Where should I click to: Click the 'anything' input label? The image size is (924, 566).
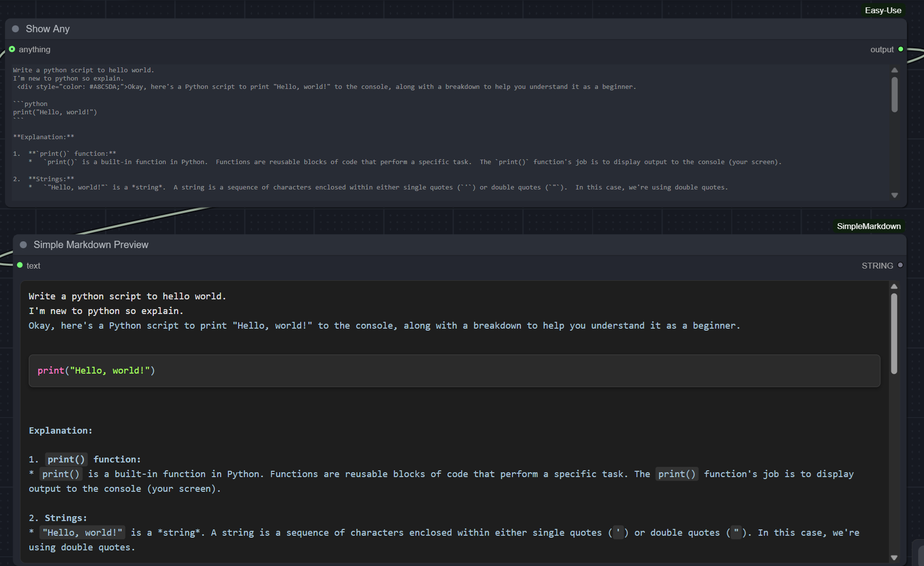point(35,49)
